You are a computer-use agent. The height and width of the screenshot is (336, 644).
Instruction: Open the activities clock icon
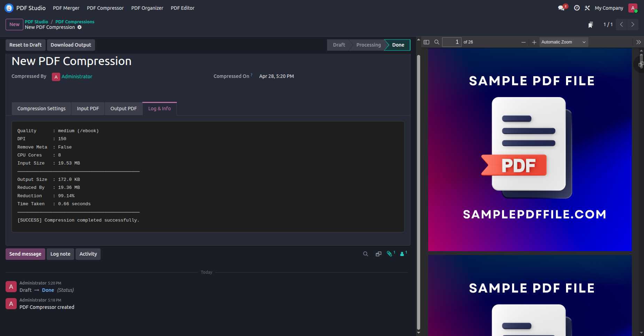coord(577,8)
